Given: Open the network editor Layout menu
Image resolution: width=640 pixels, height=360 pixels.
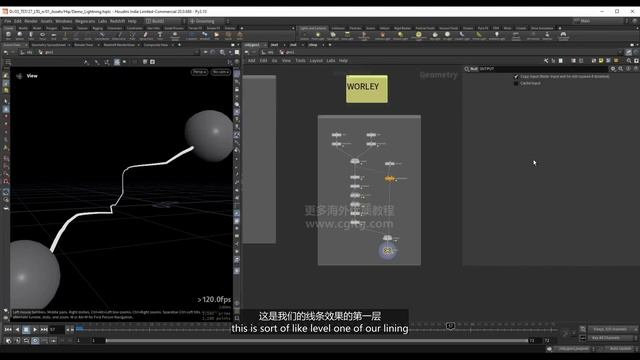Looking at the screenshot, I should (x=316, y=60).
